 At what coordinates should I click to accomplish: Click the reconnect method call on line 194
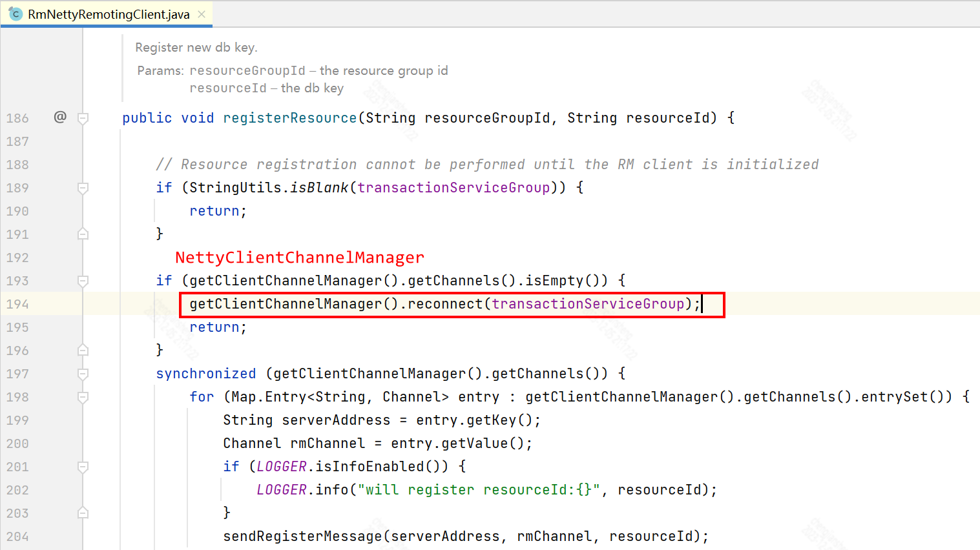click(x=445, y=304)
